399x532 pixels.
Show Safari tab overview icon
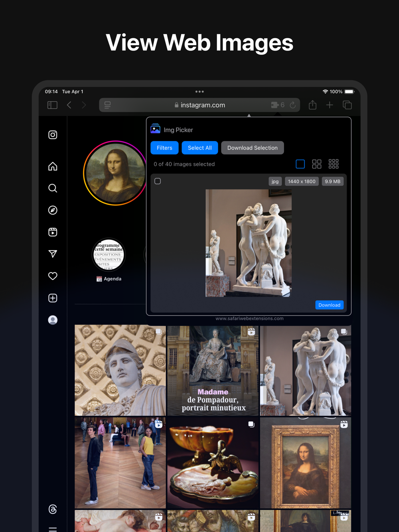(347, 105)
